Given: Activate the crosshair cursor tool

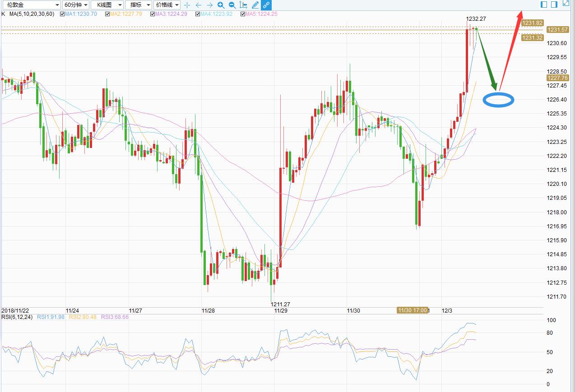Looking at the screenshot, I should pyautogui.click(x=187, y=5).
